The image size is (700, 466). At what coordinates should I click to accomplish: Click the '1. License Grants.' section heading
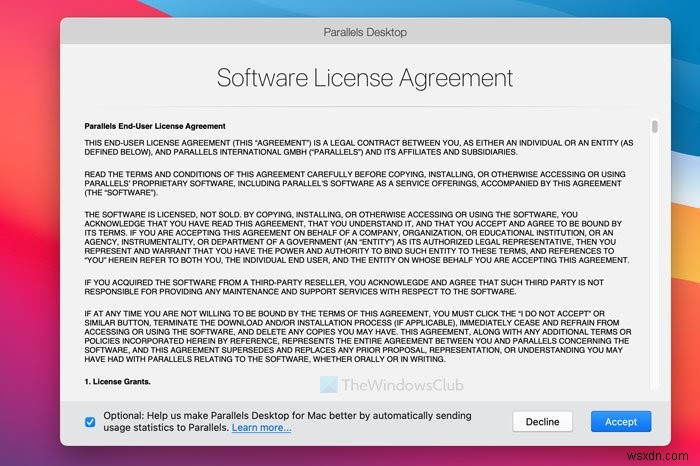pyautogui.click(x=117, y=382)
